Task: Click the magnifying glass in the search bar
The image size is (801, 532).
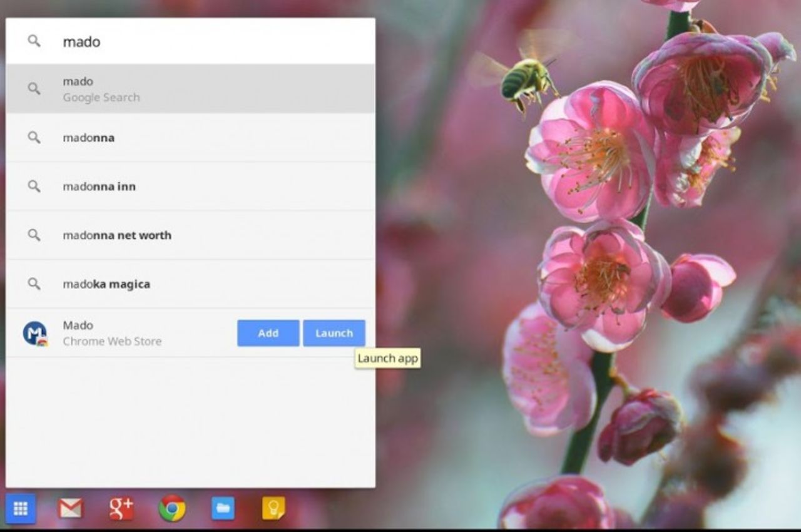Action: click(x=34, y=41)
